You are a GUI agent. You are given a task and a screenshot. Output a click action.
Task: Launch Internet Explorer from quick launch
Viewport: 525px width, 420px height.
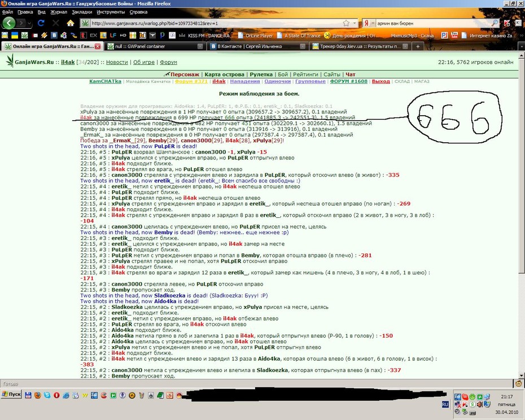[66, 395]
